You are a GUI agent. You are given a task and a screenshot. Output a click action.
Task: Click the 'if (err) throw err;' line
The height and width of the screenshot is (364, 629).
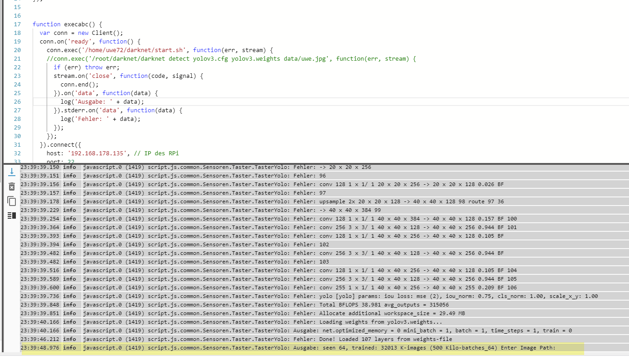click(x=87, y=67)
